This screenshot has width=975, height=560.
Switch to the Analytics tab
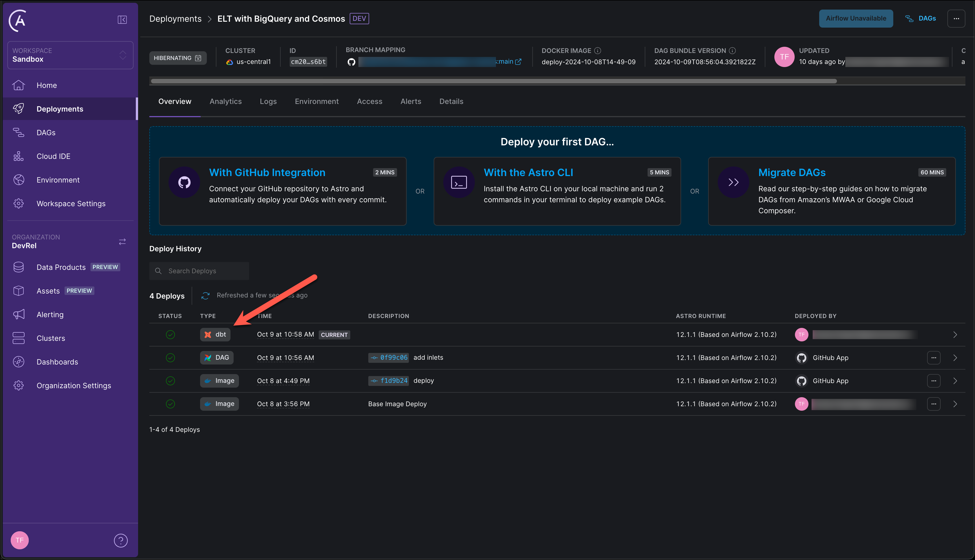click(225, 101)
